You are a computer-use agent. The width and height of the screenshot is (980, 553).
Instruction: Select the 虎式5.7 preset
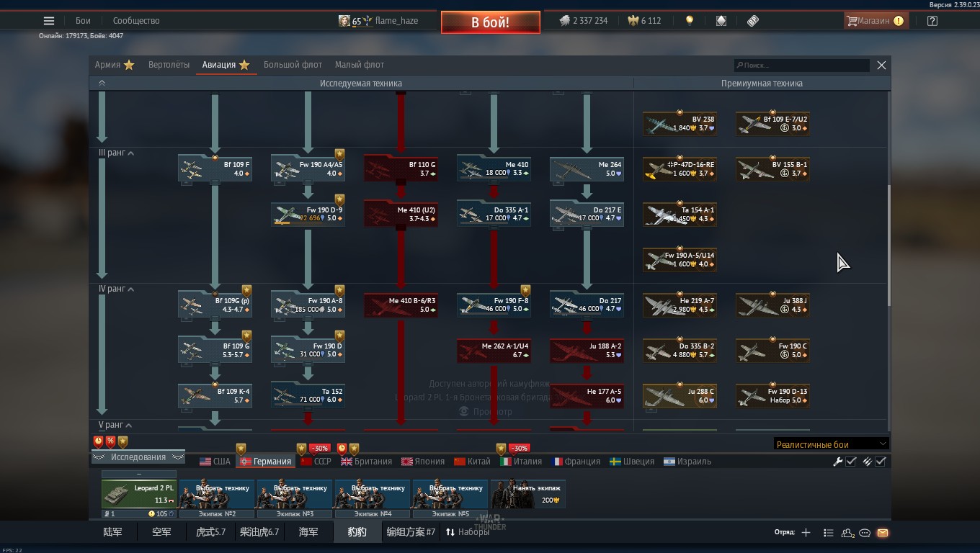pyautogui.click(x=210, y=532)
